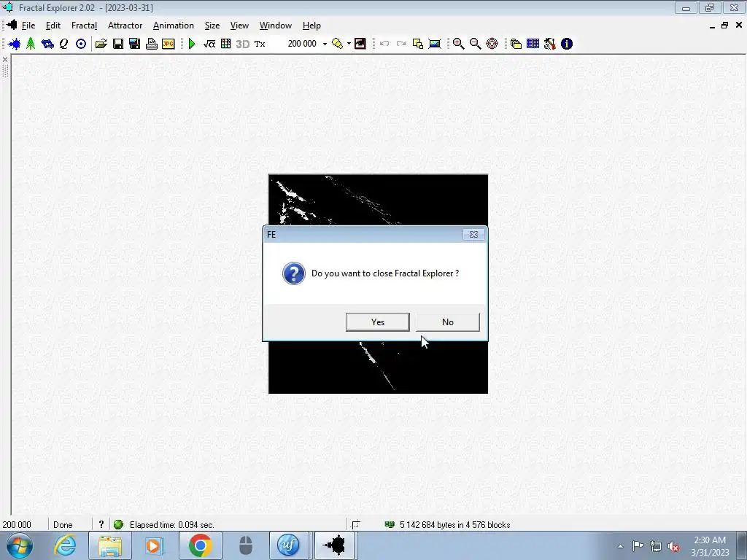This screenshot has height=560, width=747.
Task: Click the green memory chip status icon
Action: (x=390, y=524)
